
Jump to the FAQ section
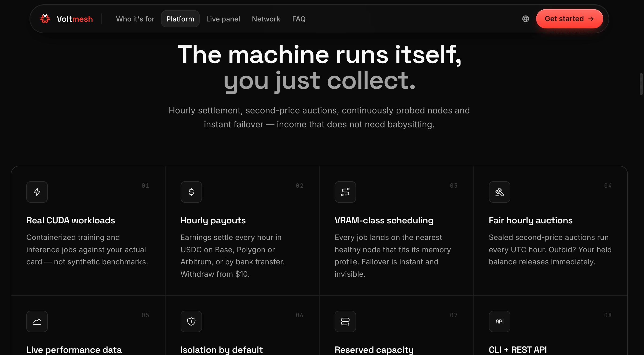tap(299, 19)
